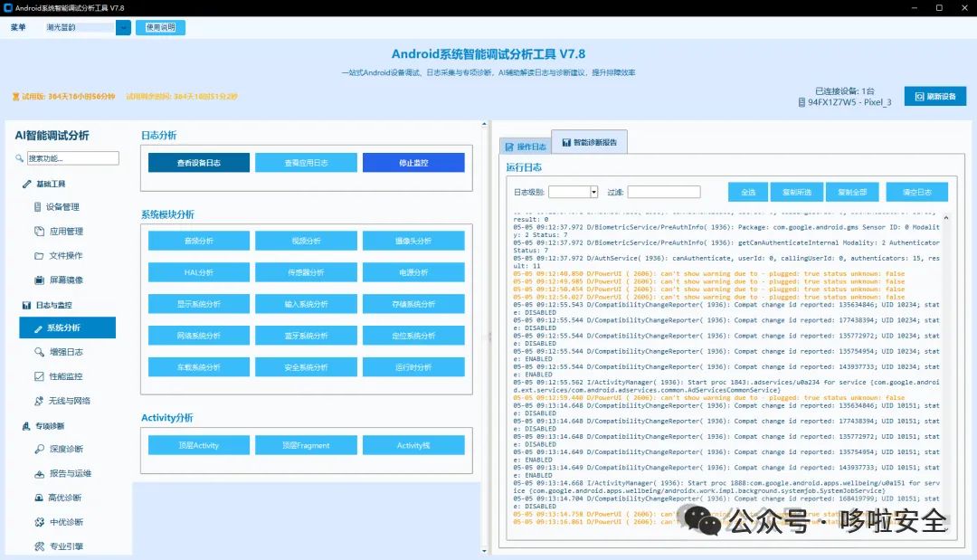
Task: Open 文件操作 via its folder icon
Action: 39,255
